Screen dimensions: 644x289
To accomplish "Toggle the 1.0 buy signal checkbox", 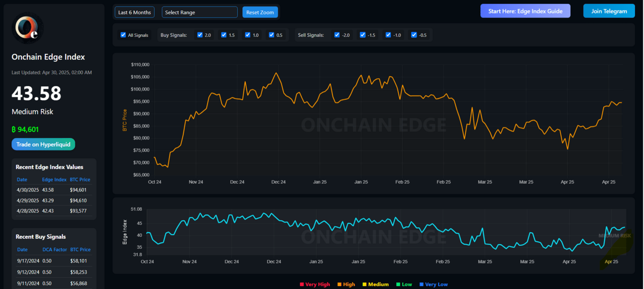I will (x=248, y=35).
